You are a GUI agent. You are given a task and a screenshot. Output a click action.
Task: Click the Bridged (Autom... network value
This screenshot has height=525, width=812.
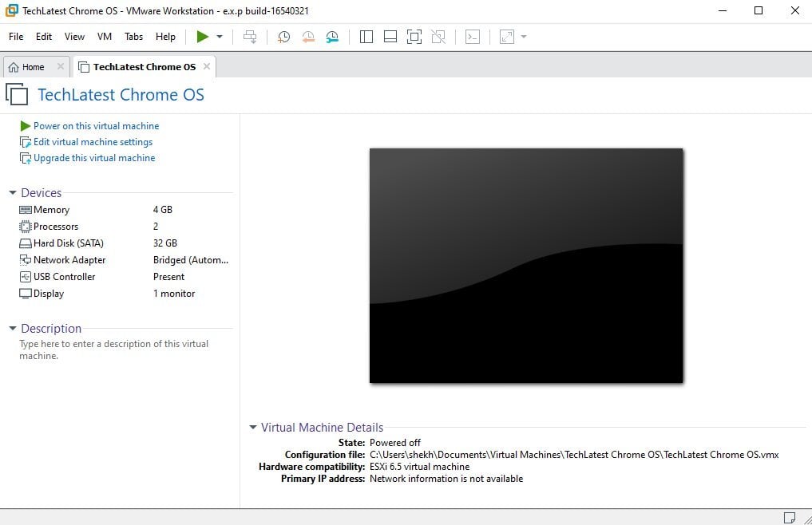191,260
